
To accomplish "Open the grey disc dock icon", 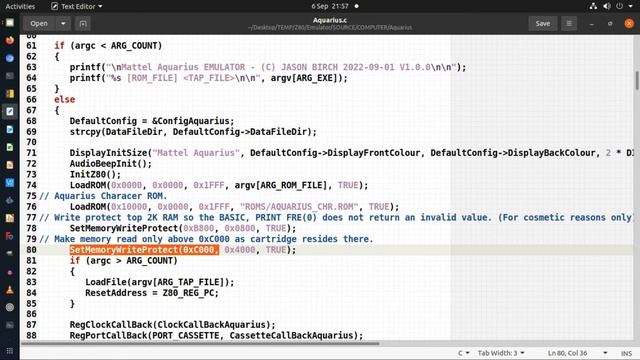I will tap(10, 307).
